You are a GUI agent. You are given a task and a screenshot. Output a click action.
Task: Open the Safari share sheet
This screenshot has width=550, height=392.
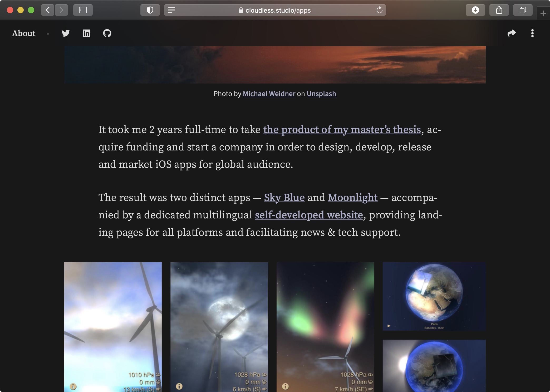(x=499, y=10)
